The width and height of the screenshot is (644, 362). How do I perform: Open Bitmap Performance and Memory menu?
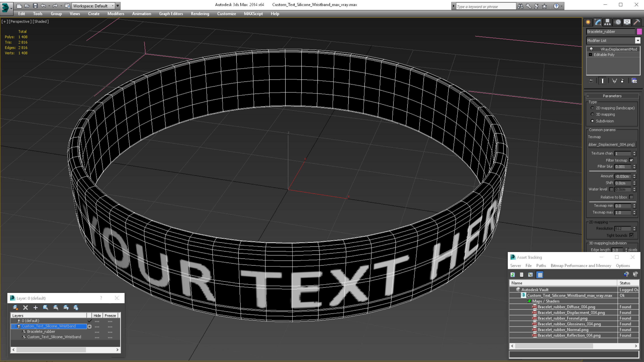[x=580, y=265]
